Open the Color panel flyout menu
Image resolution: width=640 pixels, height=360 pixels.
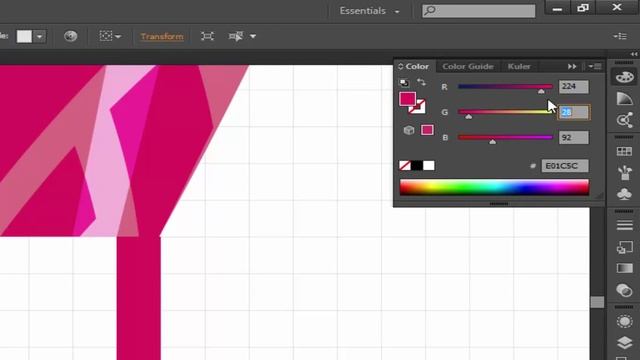click(x=594, y=66)
